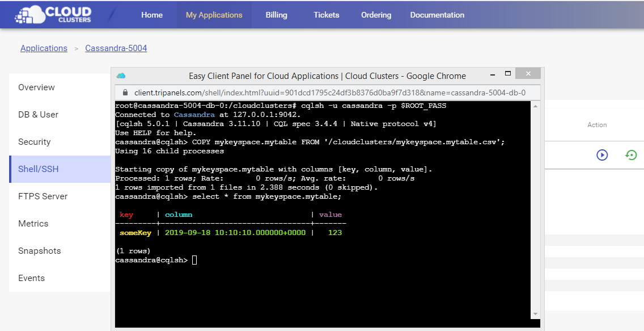Open the Snapshots sidebar section
The image size is (644, 331).
click(x=60, y=251)
